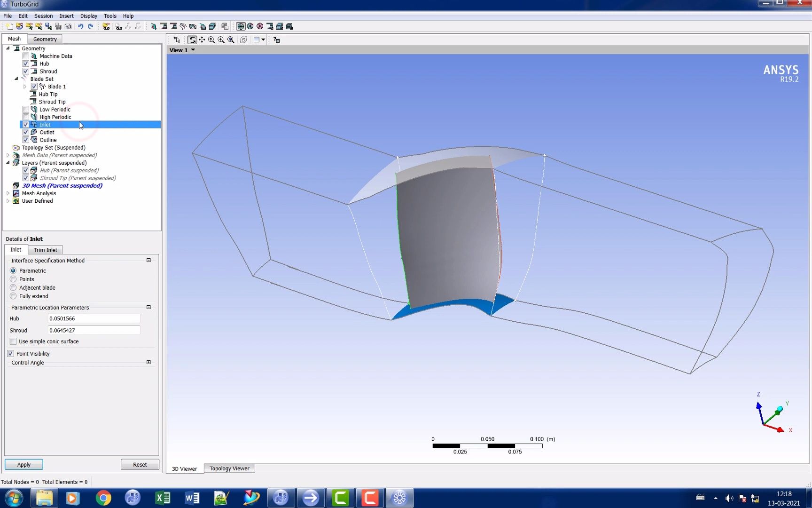Open Excel from the taskbar

click(163, 498)
